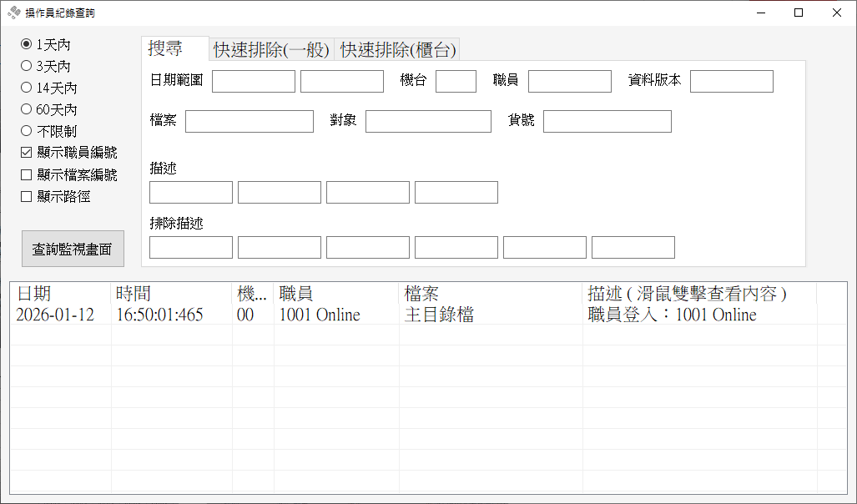
Task: Select the 14天內 option
Action: pos(26,87)
